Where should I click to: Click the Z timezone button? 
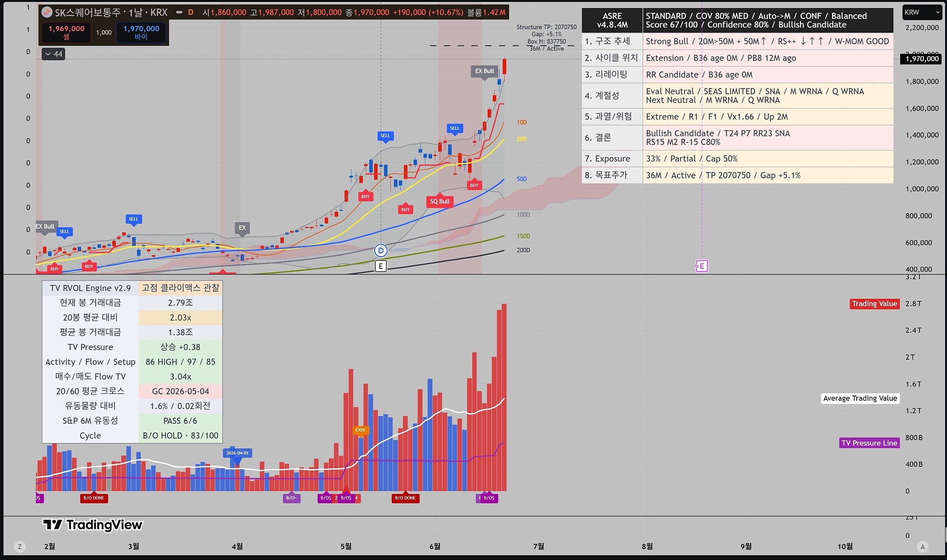click(20, 546)
